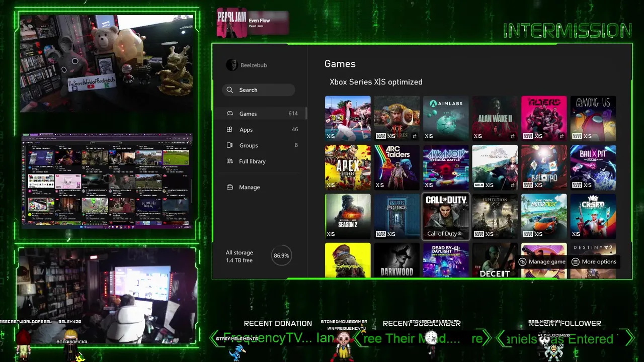Click the Pearl Jam album art
Viewport: 644px width, 362px height.
(x=232, y=23)
